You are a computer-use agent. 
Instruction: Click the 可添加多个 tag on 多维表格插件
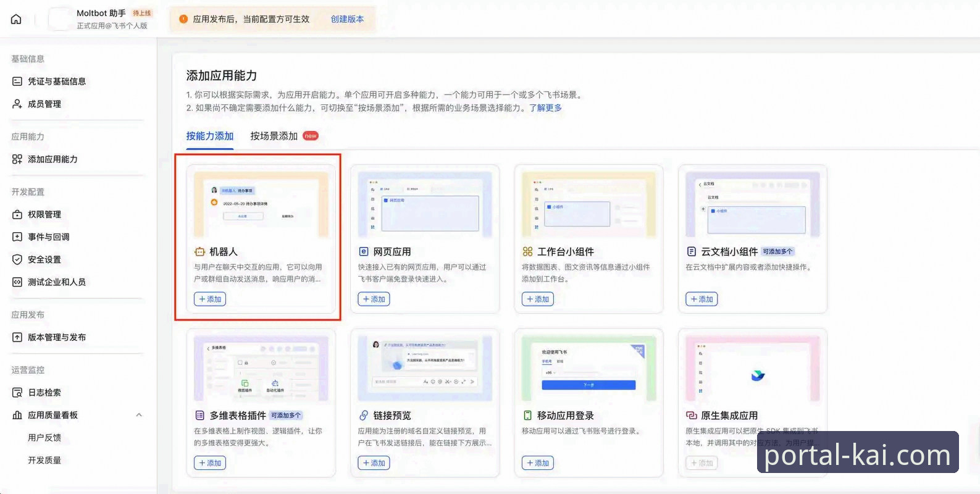point(286,416)
